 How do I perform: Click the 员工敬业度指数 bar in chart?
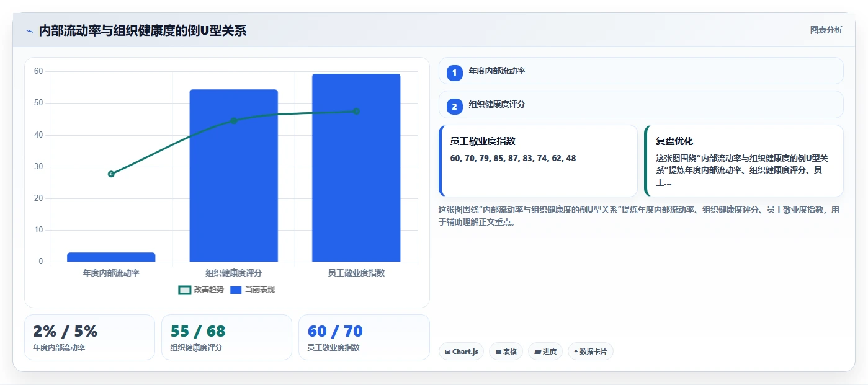coord(356,168)
